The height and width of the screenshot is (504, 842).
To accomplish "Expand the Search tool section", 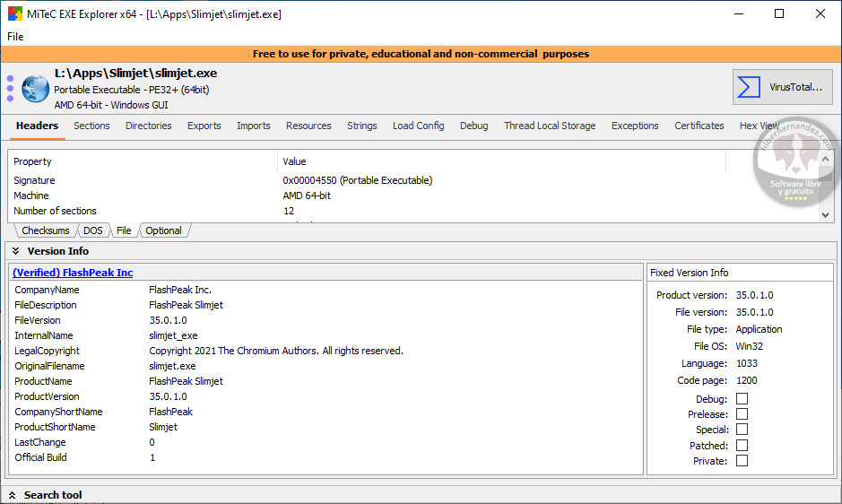I will pos(13,495).
